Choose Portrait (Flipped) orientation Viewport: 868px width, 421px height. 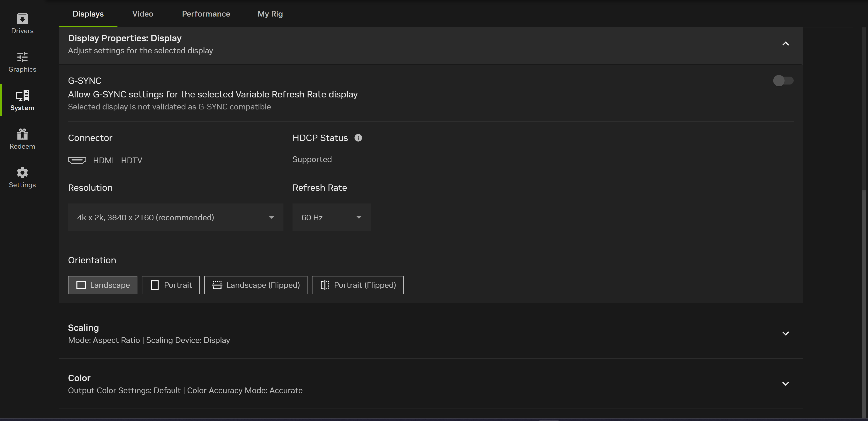[358, 285]
